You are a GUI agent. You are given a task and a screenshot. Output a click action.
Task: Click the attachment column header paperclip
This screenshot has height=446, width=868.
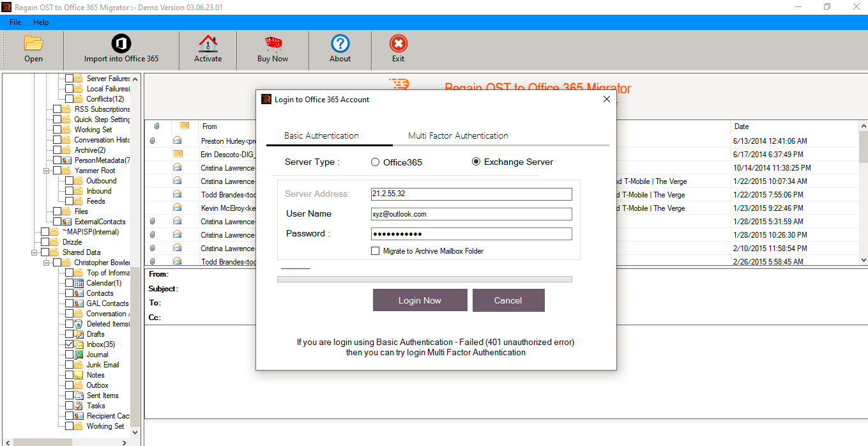pos(156,127)
